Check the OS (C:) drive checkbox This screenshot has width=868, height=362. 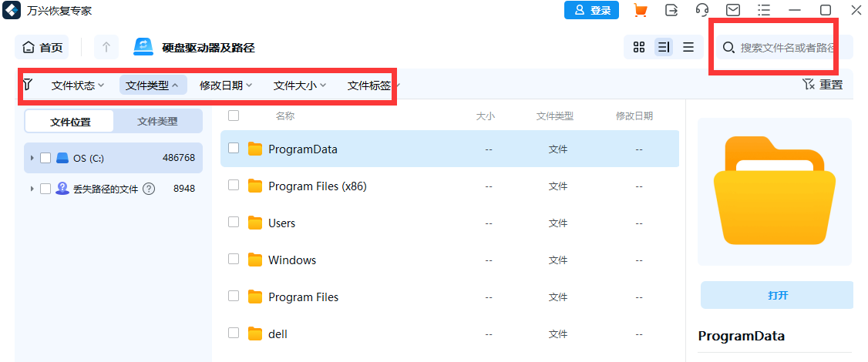coord(45,158)
